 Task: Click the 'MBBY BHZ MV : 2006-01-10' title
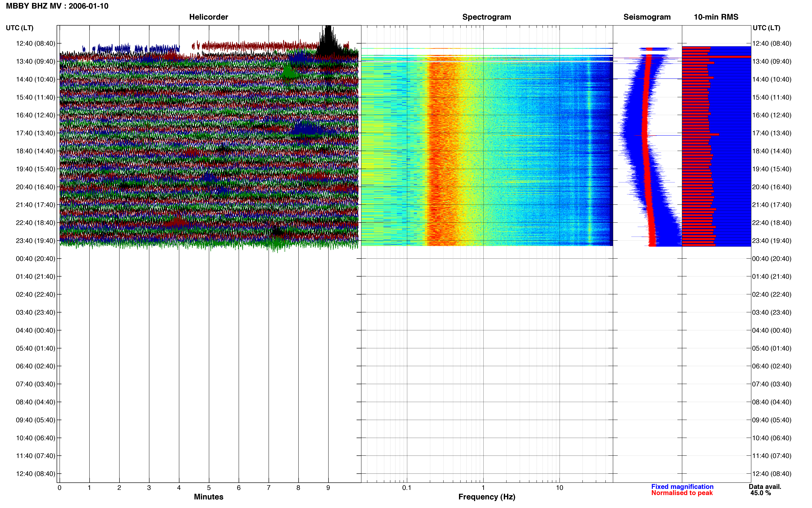57,6
